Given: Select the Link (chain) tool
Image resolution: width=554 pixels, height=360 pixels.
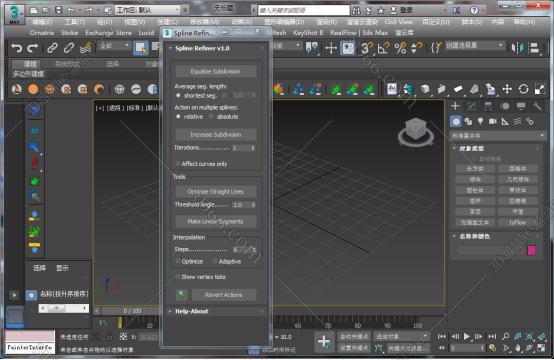Looking at the screenshot, I should pos(52,48).
